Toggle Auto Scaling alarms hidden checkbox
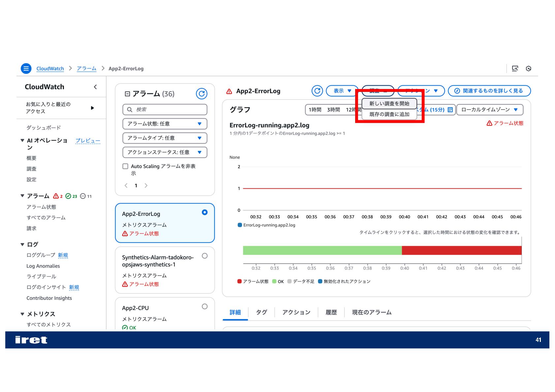 coord(125,166)
